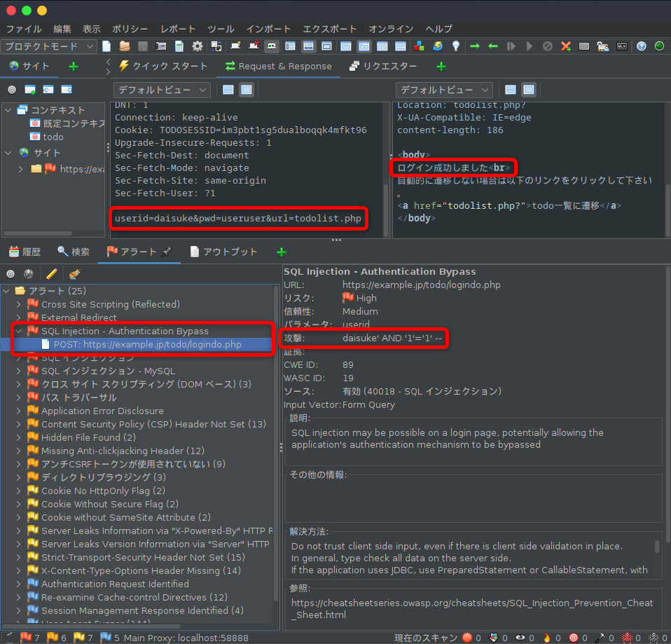Open the scan policy sliders icon

click(x=584, y=46)
